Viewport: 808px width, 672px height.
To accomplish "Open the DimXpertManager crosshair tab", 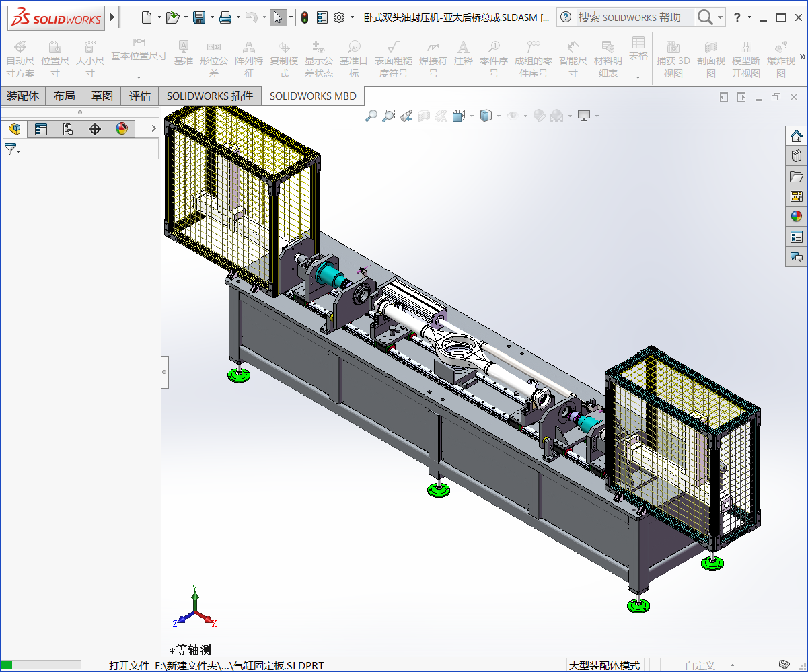I will coord(94,129).
